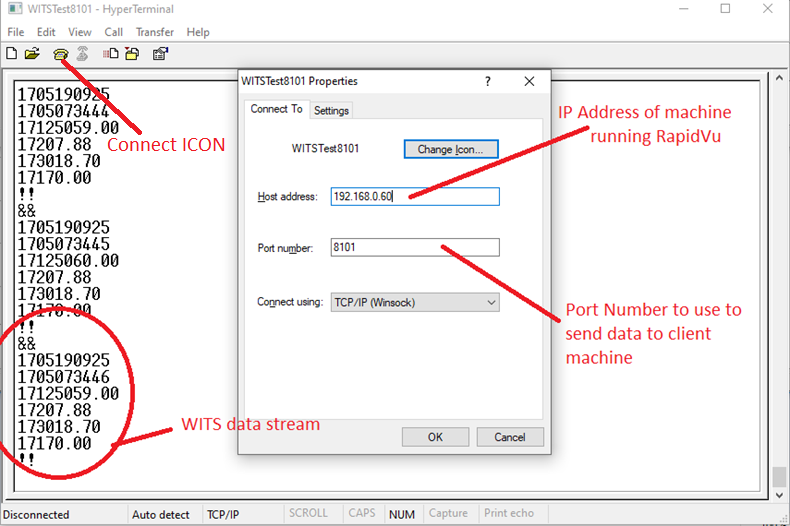Click the terminal scrollbar up arrow
The width and height of the screenshot is (790, 526).
tap(779, 79)
